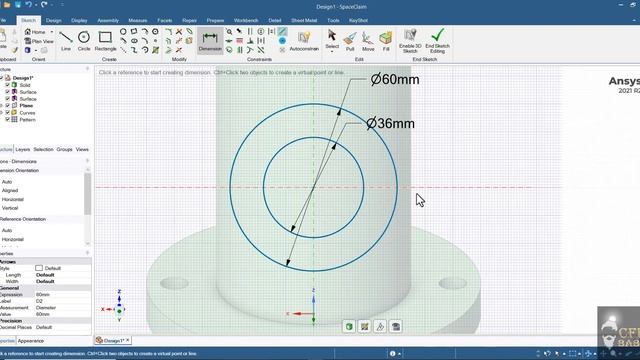Click the sketch mode icon in mini toolbar
The image size is (640, 360).
364,327
